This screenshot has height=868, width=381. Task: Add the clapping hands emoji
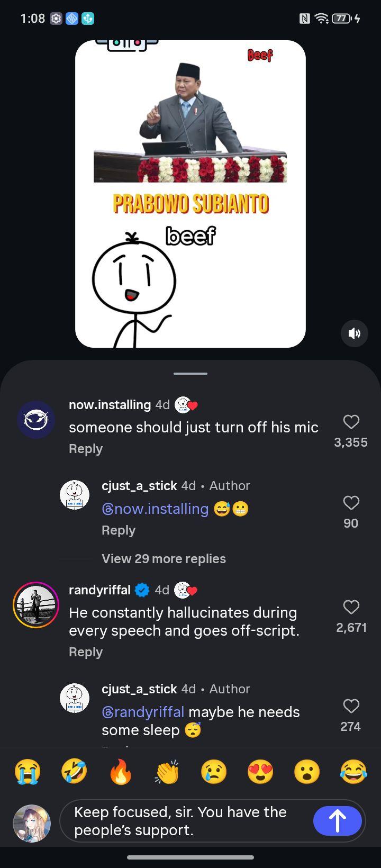tap(167, 772)
